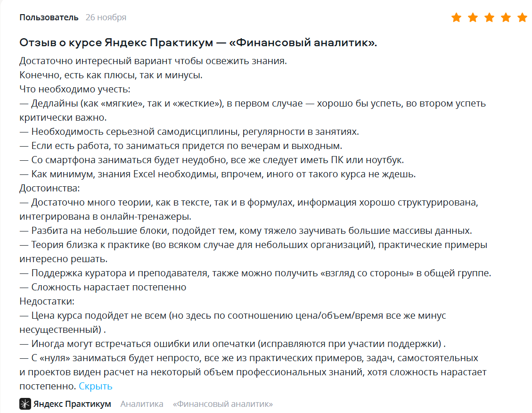
Task: Click the line about Excel knowledge
Action: (218, 174)
